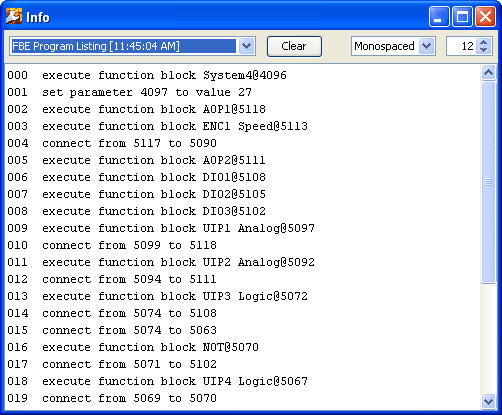Viewport: 502px width, 415px height.
Task: Select line 012 connect from 5094 to 5111
Action: pos(112,279)
